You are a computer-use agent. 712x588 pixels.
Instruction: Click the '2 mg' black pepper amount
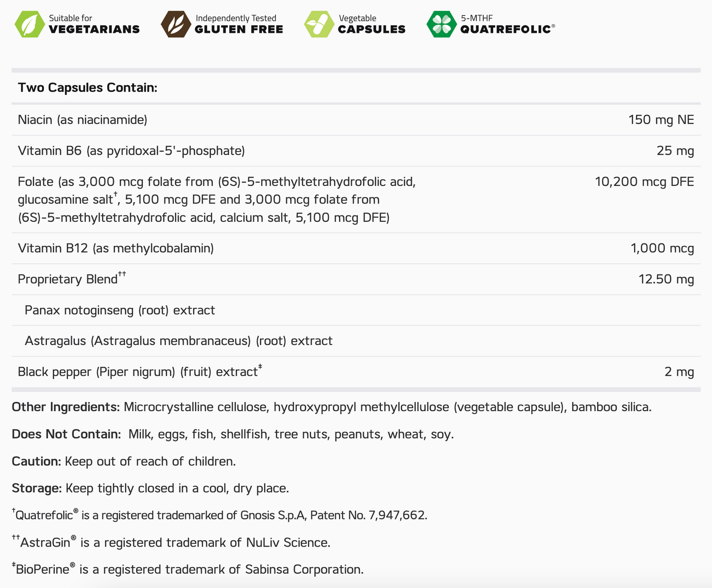(x=679, y=372)
